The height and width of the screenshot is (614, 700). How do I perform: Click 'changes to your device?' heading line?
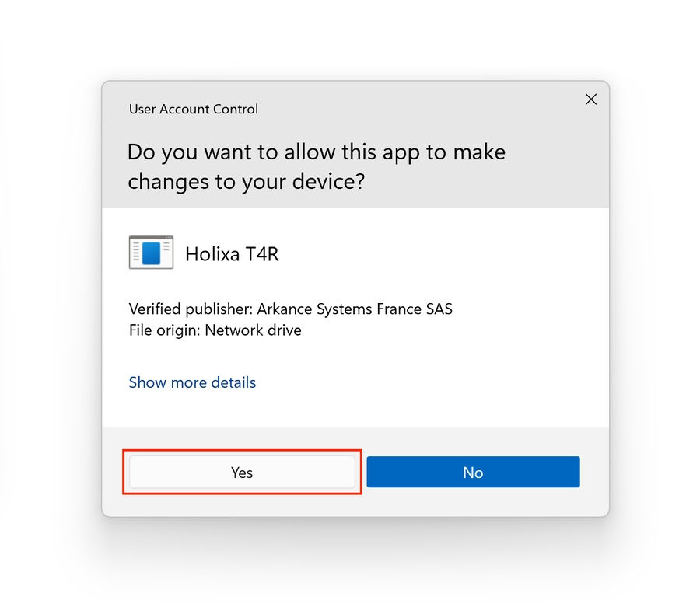[x=247, y=182]
